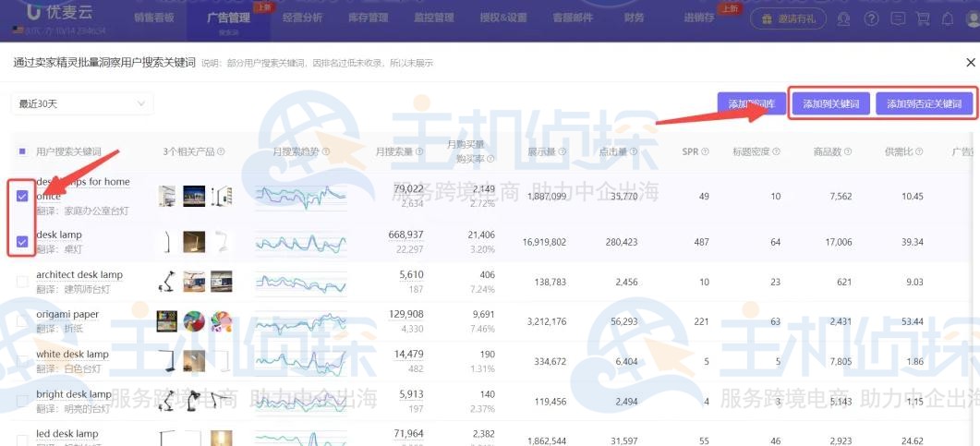Click first product thumbnail in bright desk lamp row
The image size is (980, 446).
[167, 401]
